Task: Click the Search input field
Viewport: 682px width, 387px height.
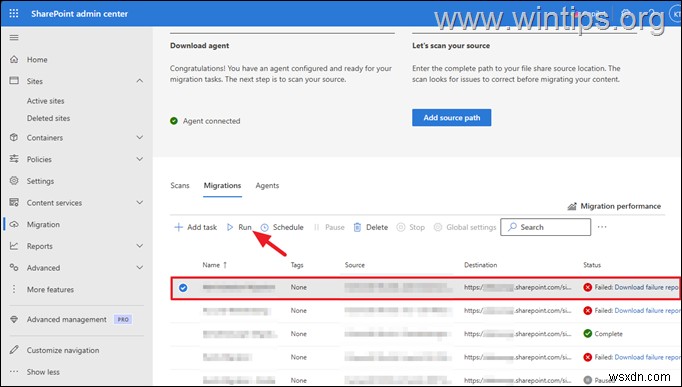Action: [x=545, y=227]
